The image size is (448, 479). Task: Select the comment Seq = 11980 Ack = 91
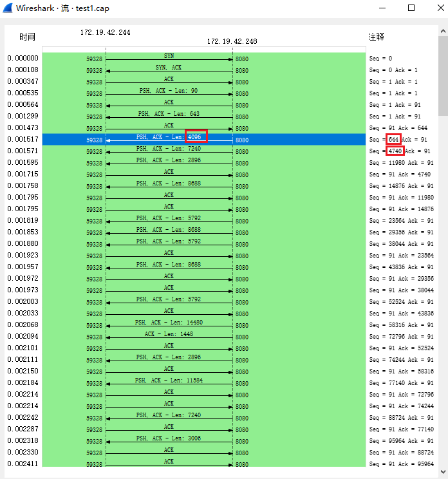[401, 163]
